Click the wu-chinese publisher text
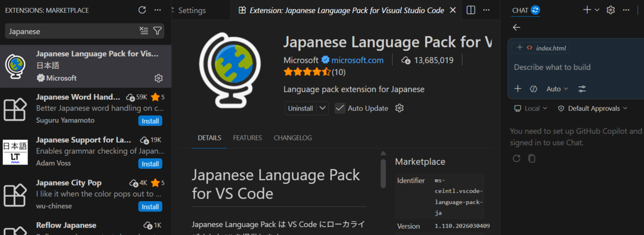 tap(54, 206)
